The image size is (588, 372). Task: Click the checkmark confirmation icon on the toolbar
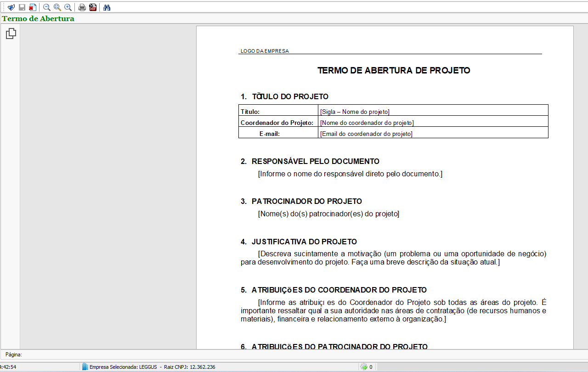click(11, 7)
